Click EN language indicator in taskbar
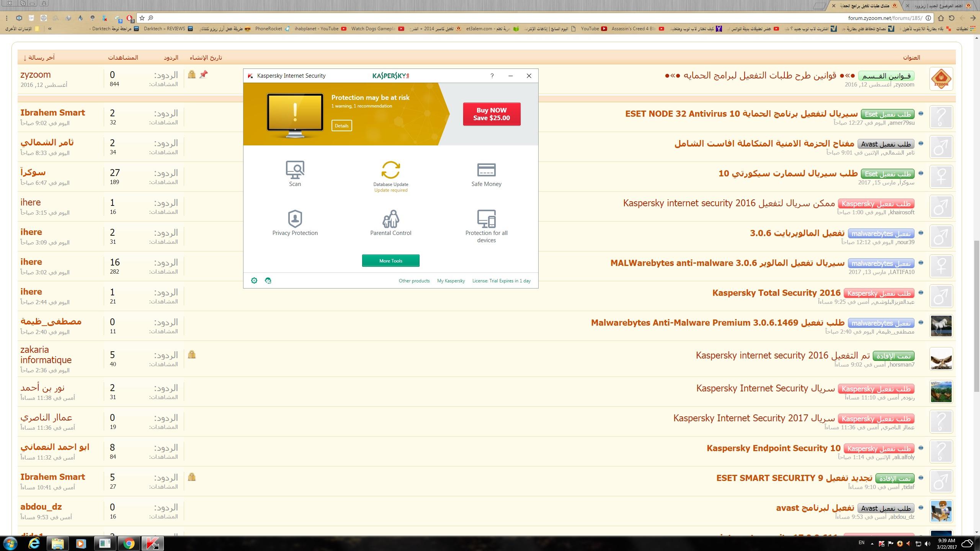This screenshot has height=551, width=980. [861, 543]
